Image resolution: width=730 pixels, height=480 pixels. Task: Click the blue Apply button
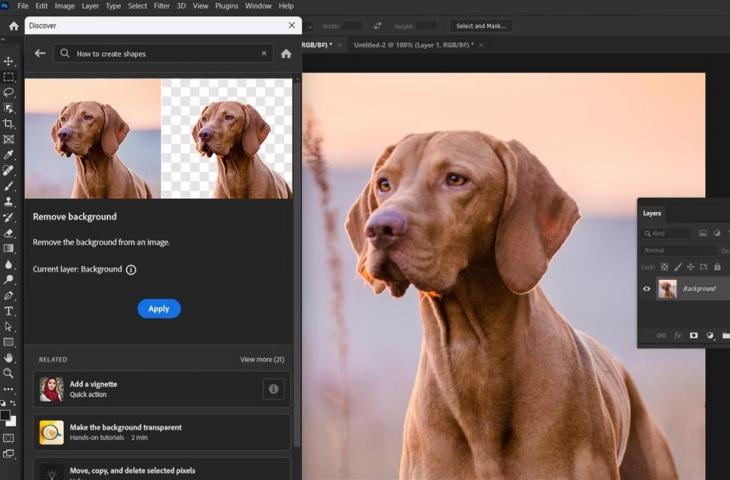[x=159, y=309]
